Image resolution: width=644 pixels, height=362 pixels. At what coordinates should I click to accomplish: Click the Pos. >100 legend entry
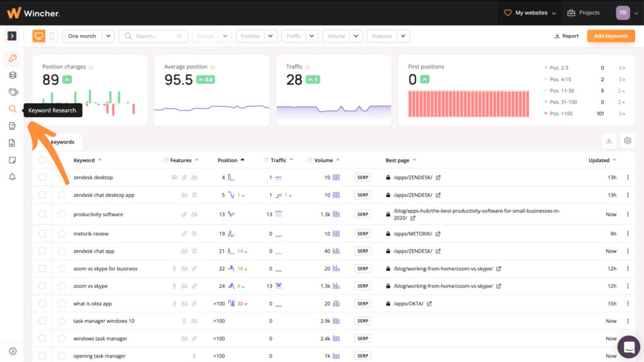click(560, 114)
